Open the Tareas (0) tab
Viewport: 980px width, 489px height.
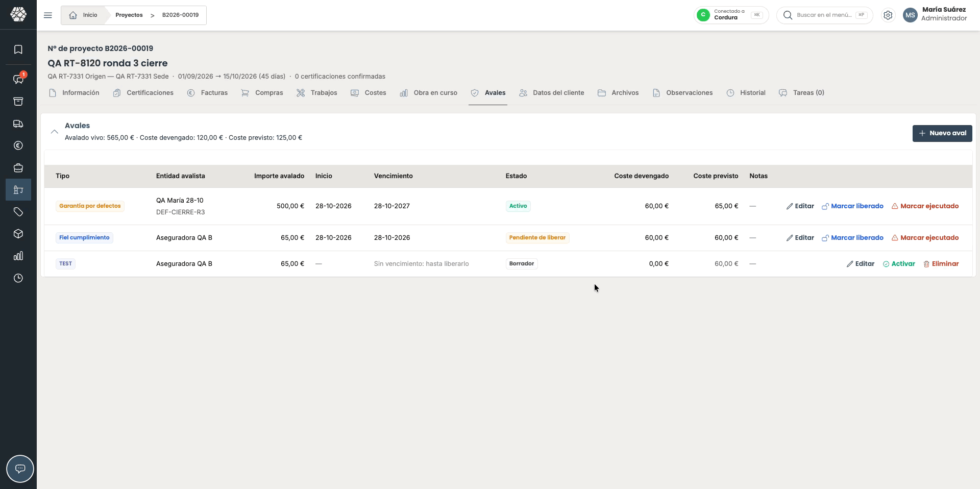coord(802,93)
